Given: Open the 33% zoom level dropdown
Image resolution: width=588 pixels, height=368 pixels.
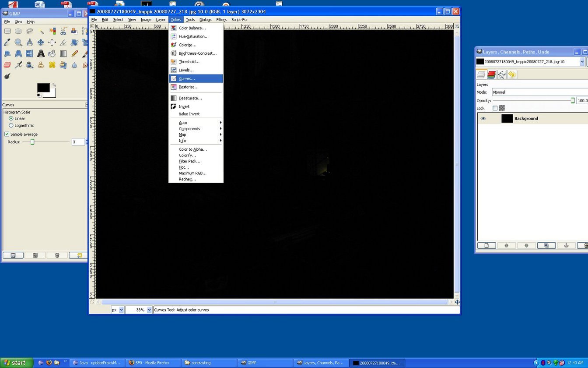Looking at the screenshot, I should click(149, 310).
